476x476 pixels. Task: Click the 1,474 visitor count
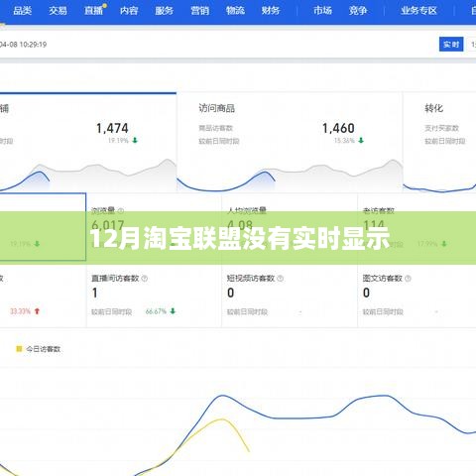point(112,128)
